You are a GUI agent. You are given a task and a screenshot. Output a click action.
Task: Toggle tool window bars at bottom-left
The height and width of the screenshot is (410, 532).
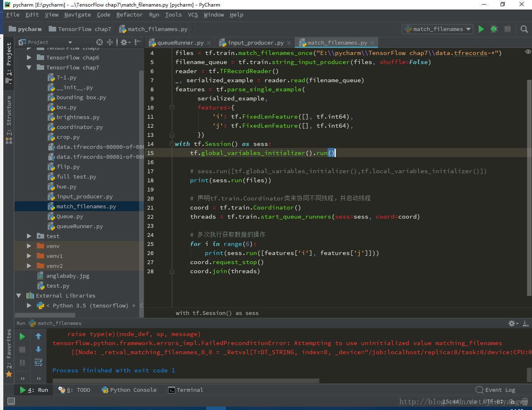11,401
